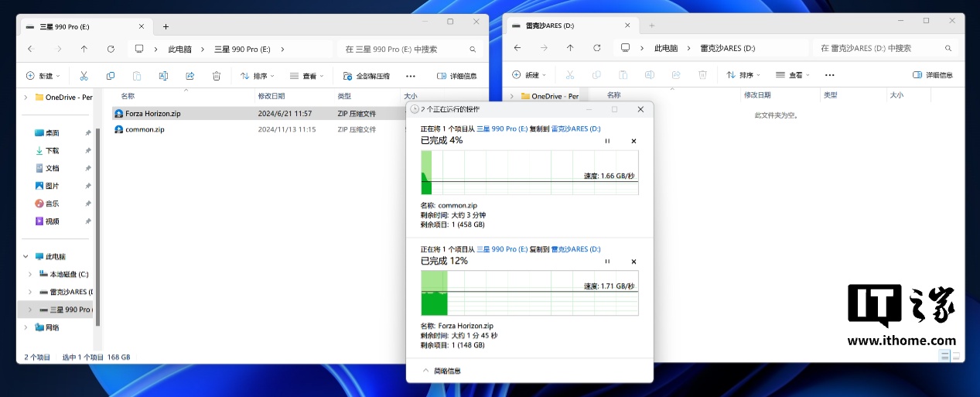Open the more options (…) menu in 雷克沙ARES window
The image size is (980, 397).
tap(829, 75)
